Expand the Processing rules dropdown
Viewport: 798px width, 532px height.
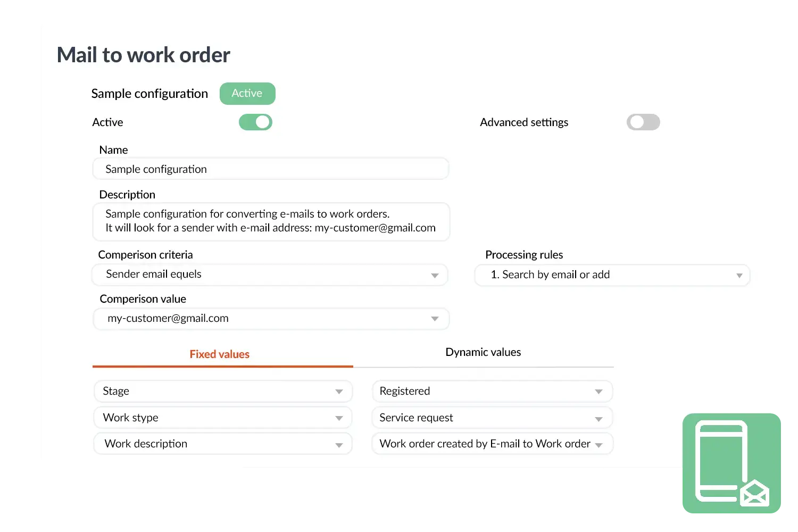click(612, 275)
